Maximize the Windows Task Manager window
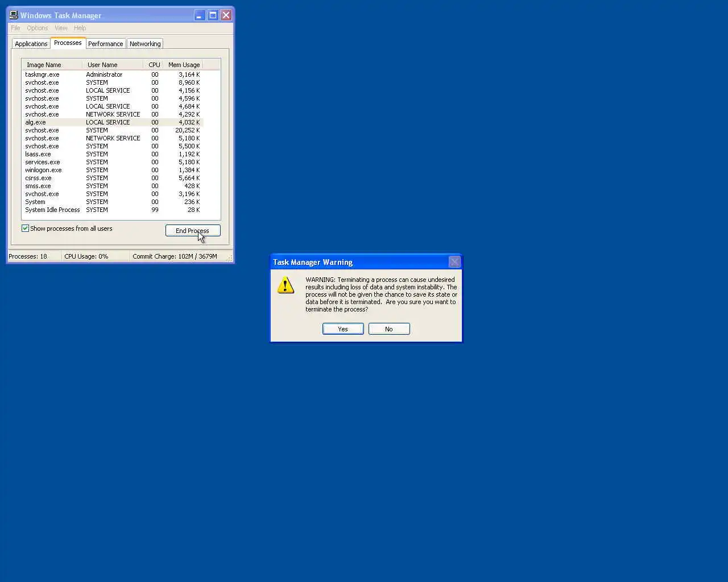 click(213, 15)
